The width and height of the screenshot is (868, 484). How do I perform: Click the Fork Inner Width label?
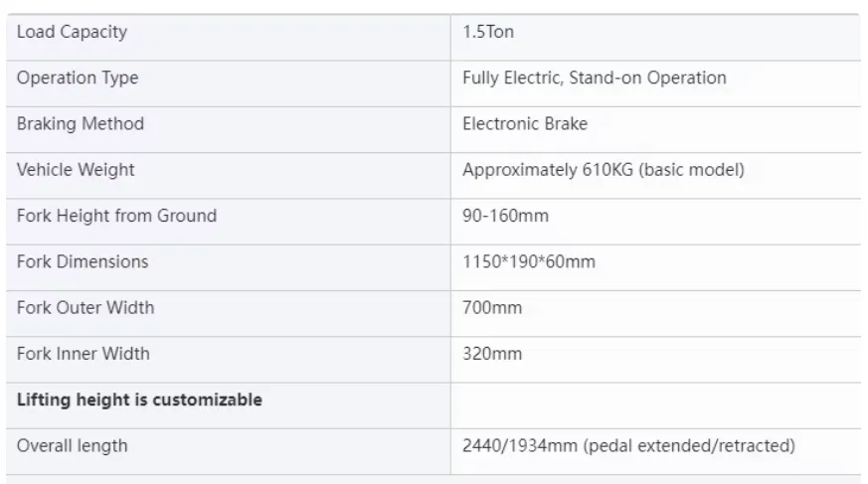click(84, 354)
